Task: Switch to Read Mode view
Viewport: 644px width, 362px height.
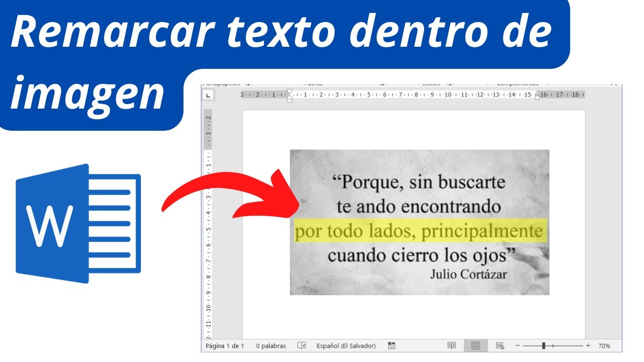Action: 452,345
